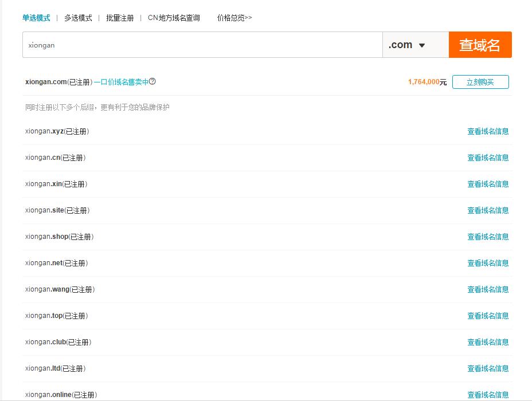
Task: View domain info for xiongan.site
Action: tap(488, 210)
